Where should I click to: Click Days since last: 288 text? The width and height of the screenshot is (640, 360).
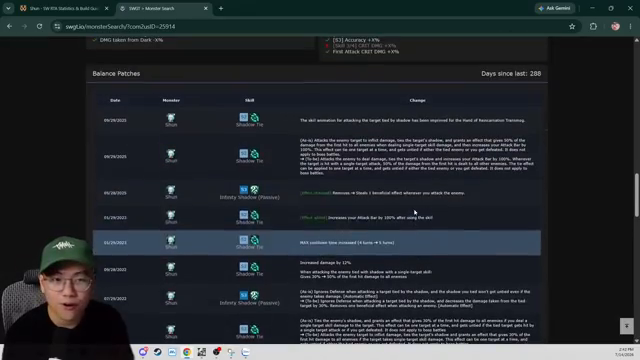pos(511,74)
